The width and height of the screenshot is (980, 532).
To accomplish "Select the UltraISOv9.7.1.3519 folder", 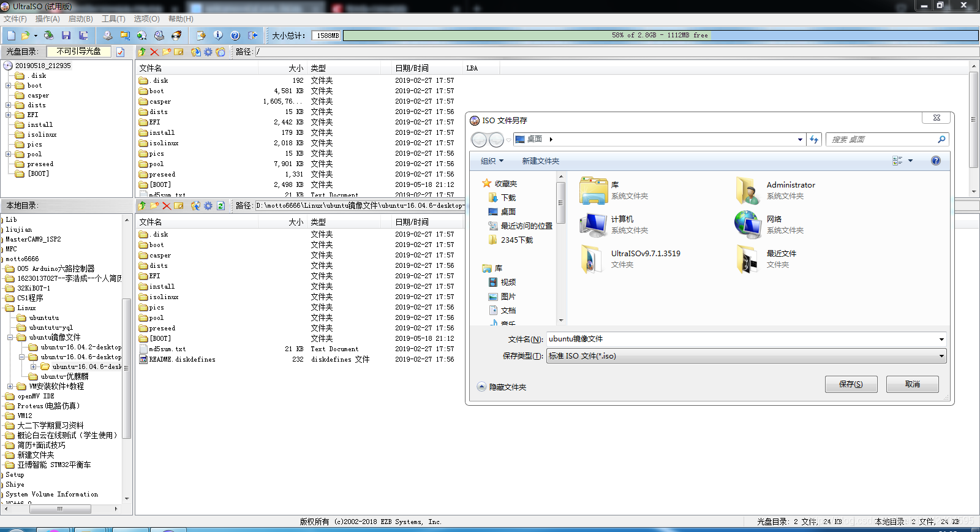I will pyautogui.click(x=630, y=259).
